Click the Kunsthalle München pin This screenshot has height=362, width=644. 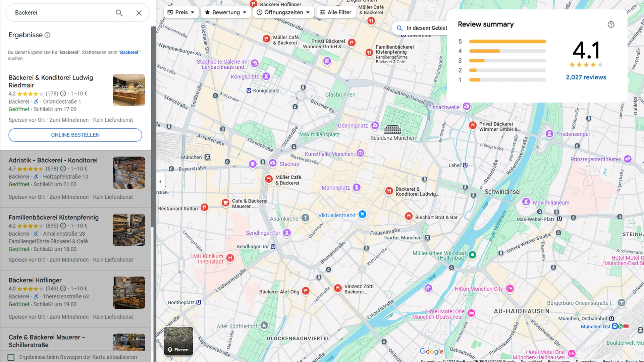click(360, 153)
